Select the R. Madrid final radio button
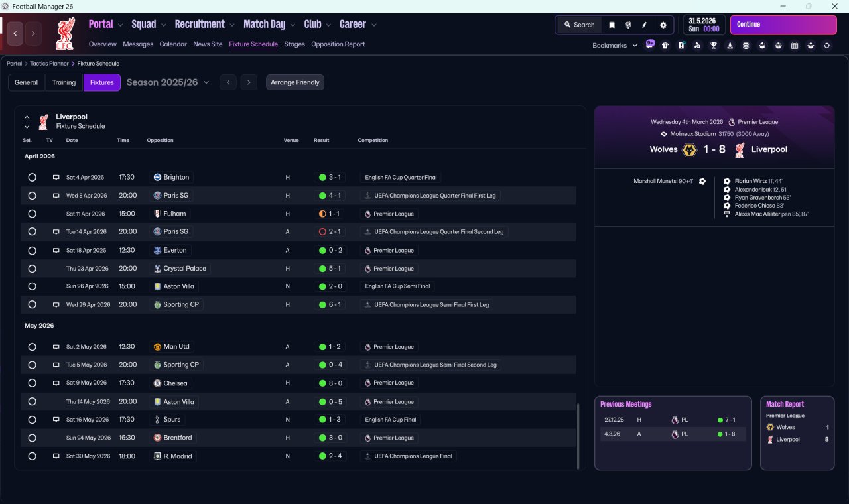The height and width of the screenshot is (504, 849). click(x=32, y=456)
